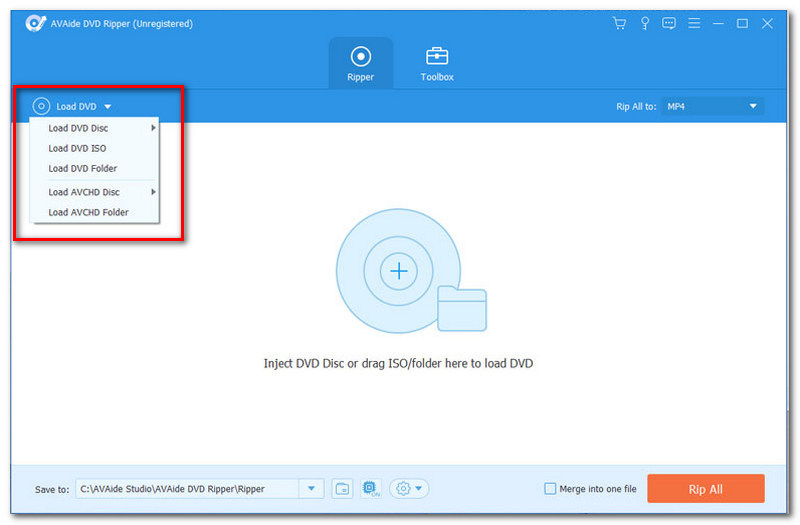Toggle GPU hardware acceleration icon

pos(371,489)
